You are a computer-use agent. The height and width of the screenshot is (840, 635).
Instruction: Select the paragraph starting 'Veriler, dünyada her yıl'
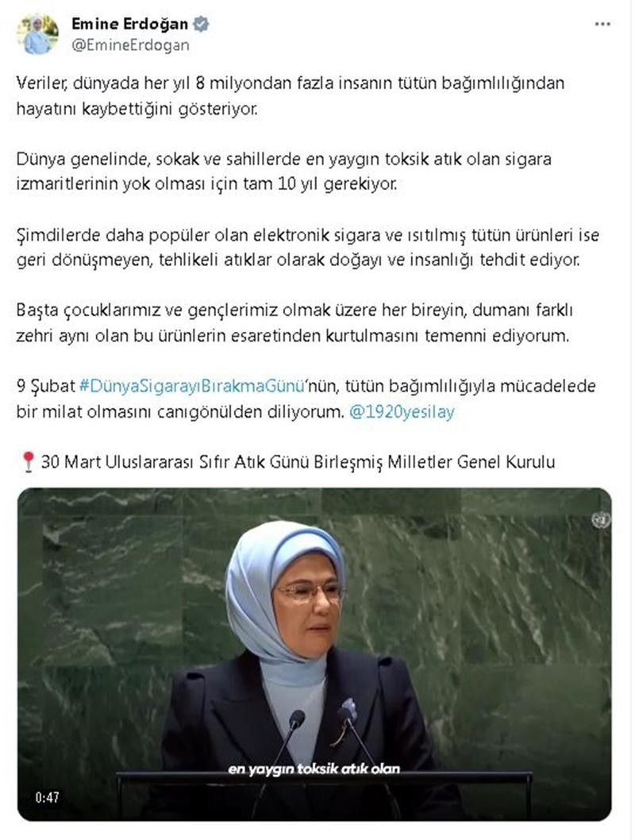point(291,96)
